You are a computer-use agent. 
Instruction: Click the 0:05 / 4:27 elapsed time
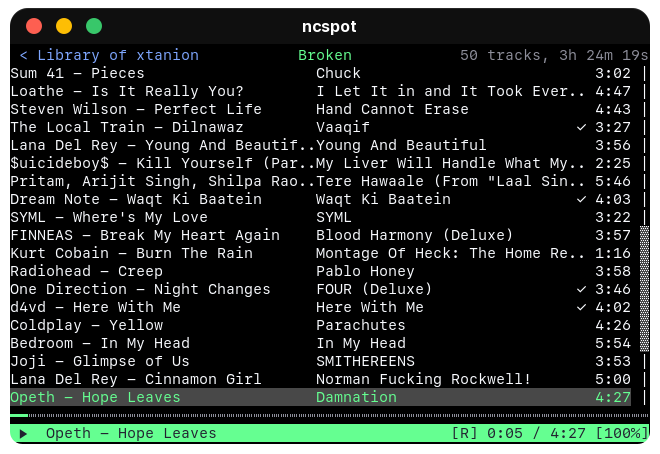pos(536,433)
